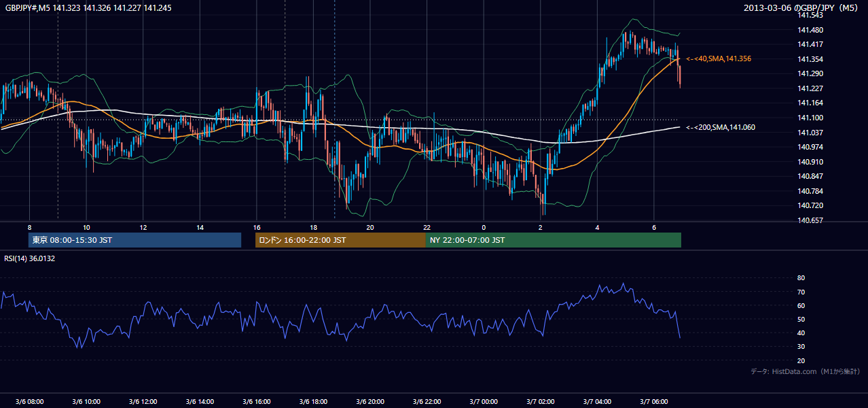Click RSI scale level 70
Viewport: 868px width, 408px height.
coord(801,292)
